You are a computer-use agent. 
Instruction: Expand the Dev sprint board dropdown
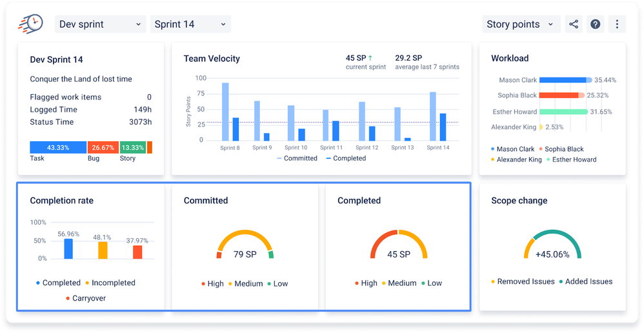coord(100,25)
